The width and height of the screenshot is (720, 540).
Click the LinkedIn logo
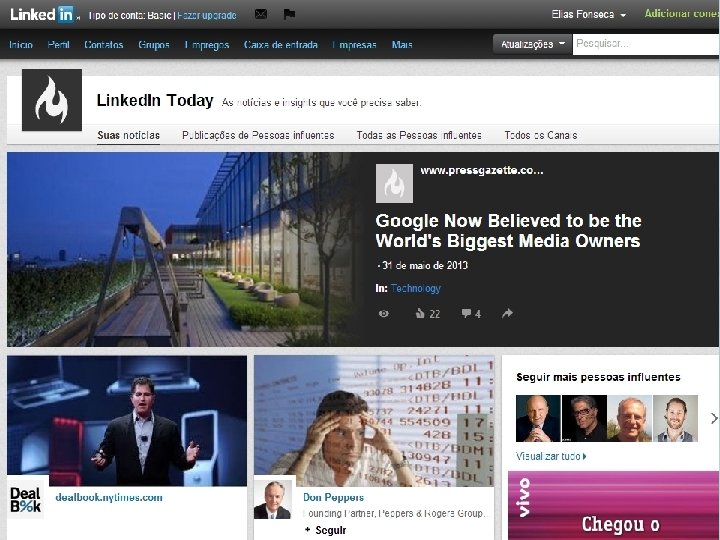click(43, 14)
